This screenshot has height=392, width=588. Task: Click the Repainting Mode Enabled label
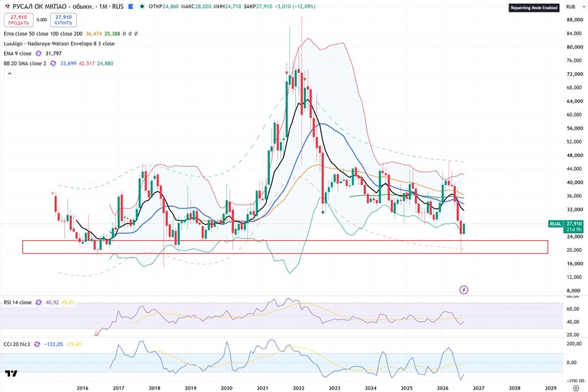(534, 8)
